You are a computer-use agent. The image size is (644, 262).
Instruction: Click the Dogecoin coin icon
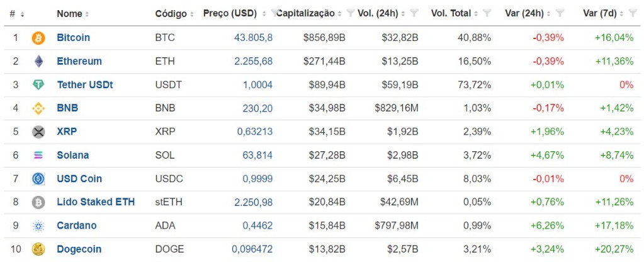pyautogui.click(x=38, y=249)
